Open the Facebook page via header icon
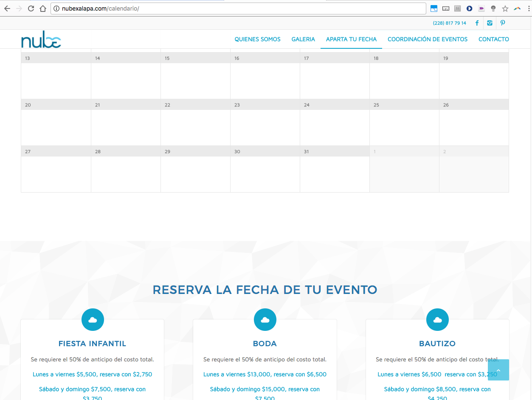 click(477, 23)
